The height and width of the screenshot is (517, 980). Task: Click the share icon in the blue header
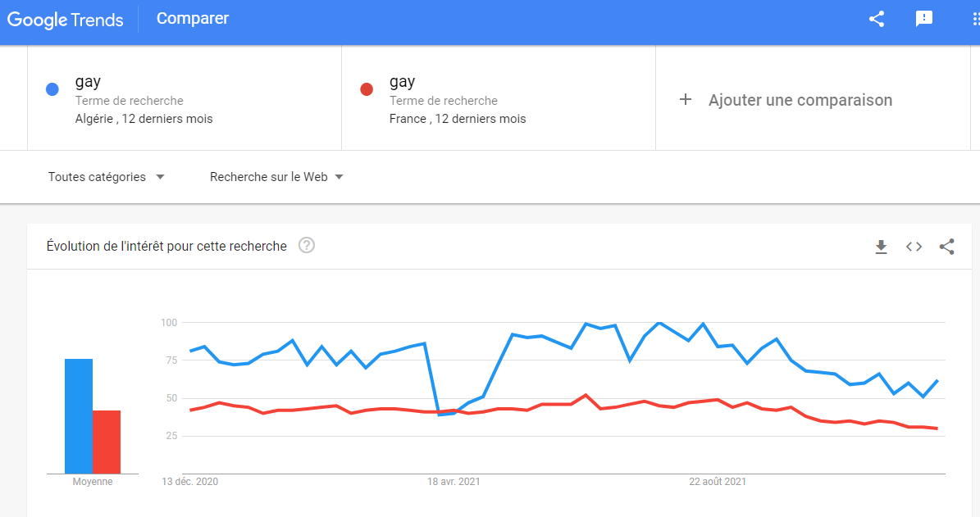(x=877, y=19)
